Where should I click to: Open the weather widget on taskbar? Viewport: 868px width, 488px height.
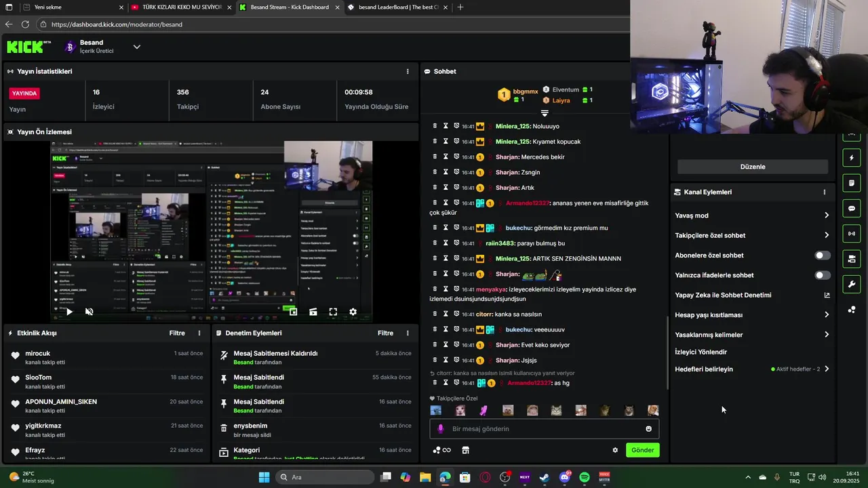click(x=32, y=477)
